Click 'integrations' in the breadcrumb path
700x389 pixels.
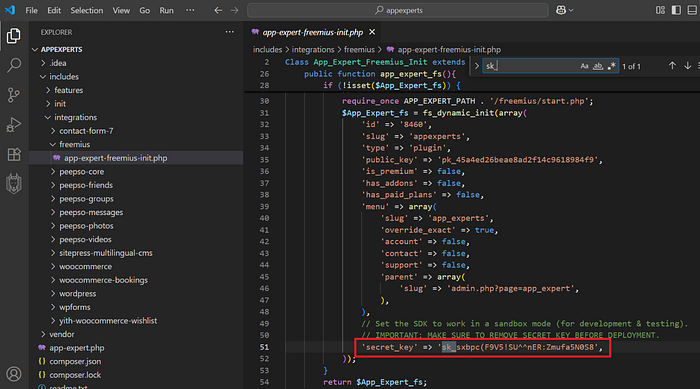(312, 50)
